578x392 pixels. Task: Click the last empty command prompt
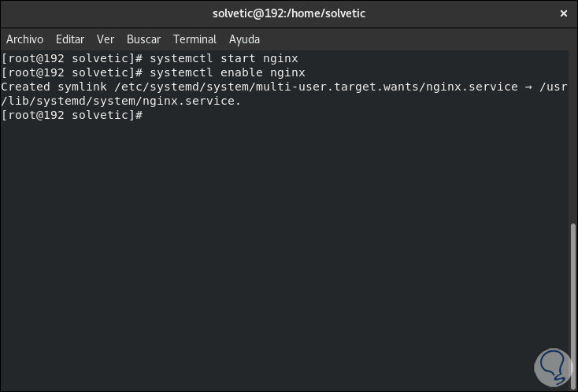(x=147, y=115)
